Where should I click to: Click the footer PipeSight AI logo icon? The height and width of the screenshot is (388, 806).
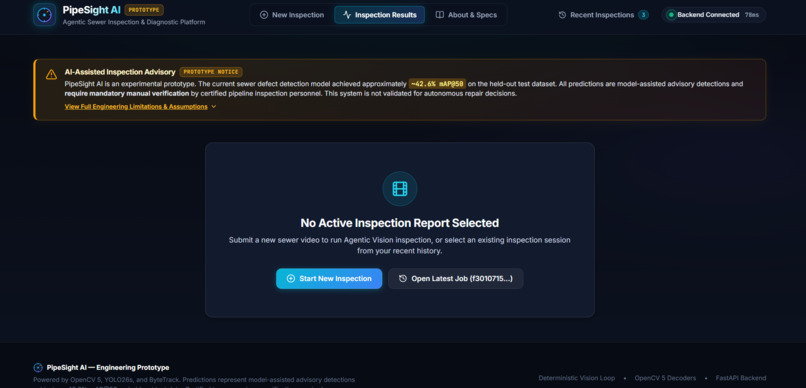pos(38,367)
